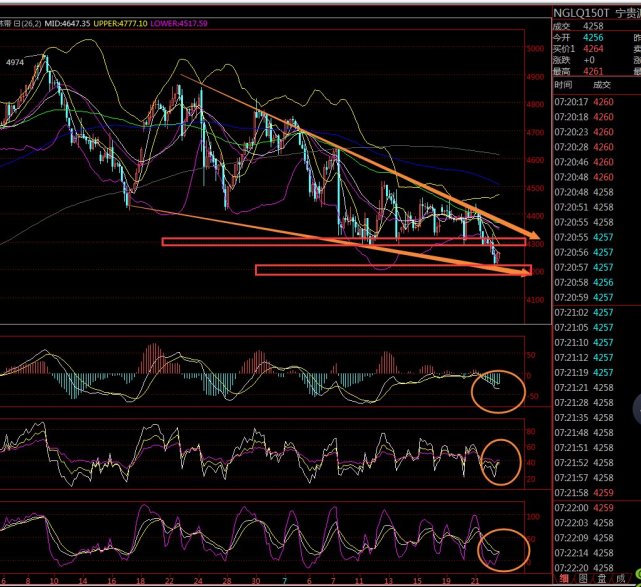This screenshot has width=641, height=587.
Task: Click the 5000 price axis label
Action: coord(536,49)
